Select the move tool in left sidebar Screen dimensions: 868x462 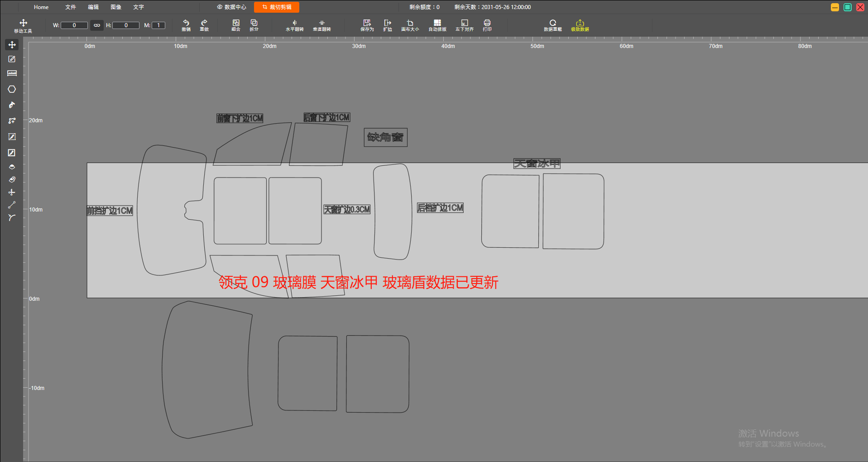12,44
